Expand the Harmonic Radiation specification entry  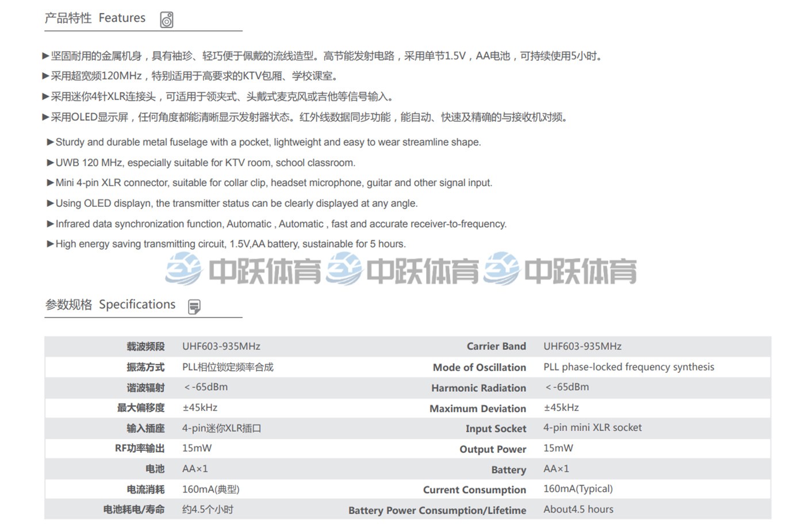coord(402,387)
